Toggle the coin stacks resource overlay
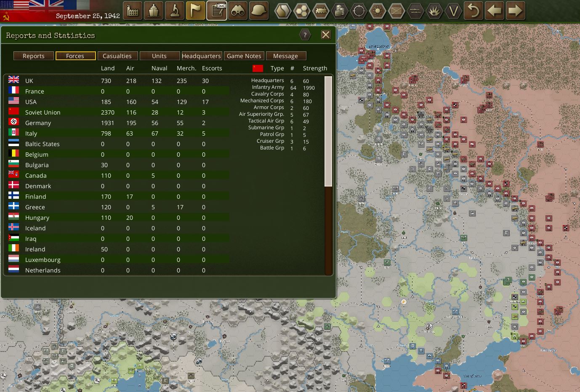The image size is (580, 392). pos(340,11)
